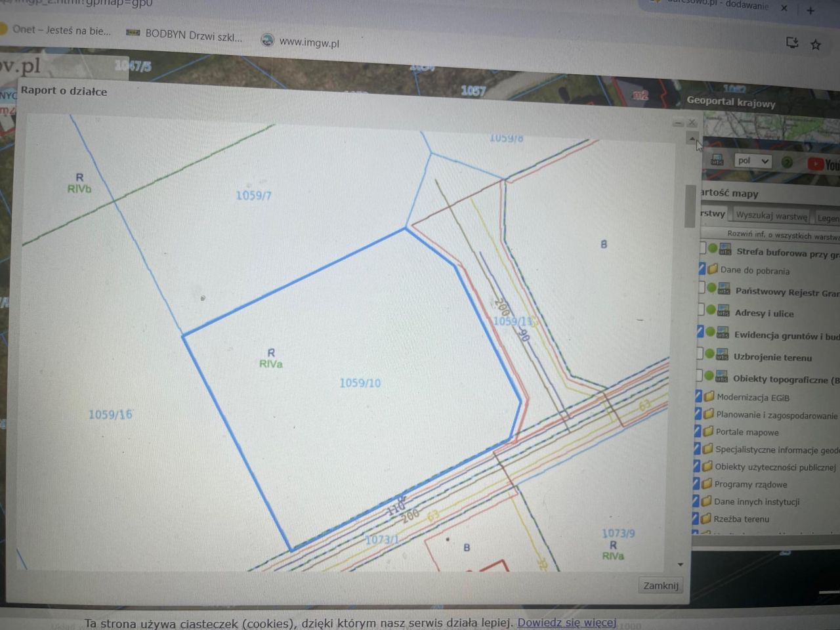
Task: Enable the Strefa buforowa layer checkbox
Action: [x=703, y=248]
